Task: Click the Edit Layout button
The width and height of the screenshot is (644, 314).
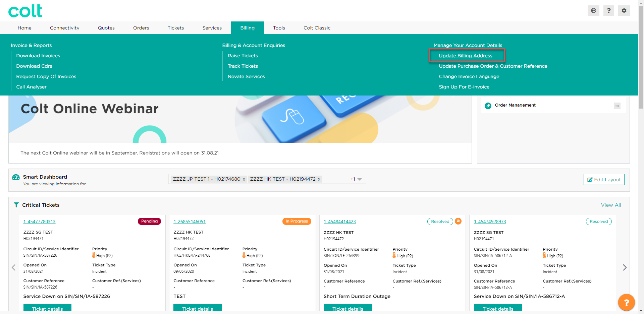Action: point(604,180)
